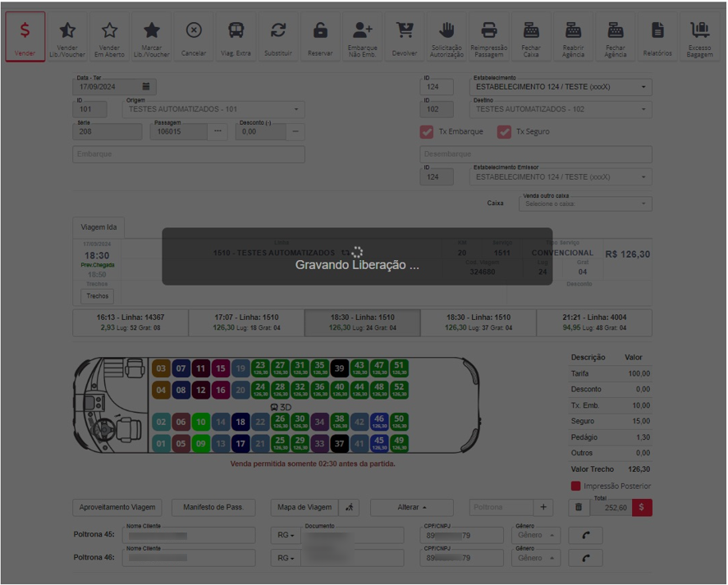Click phone icon for Poltrona 45

point(586,535)
